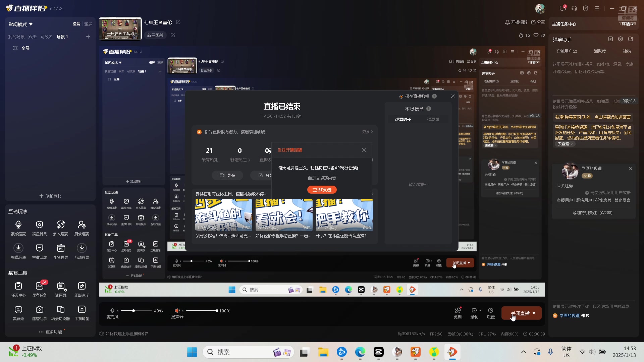Expand the 常规模式 mode dropdown
Viewport: 644px width, 362px height.
click(x=21, y=24)
